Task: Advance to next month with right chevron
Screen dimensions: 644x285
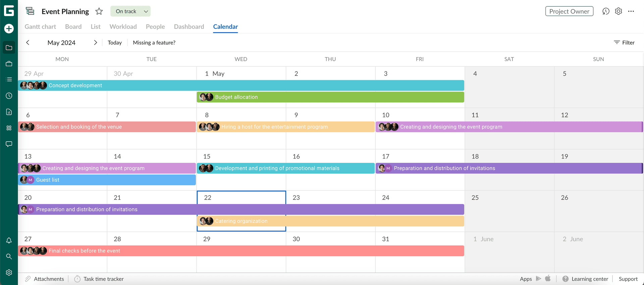Action: (x=95, y=43)
